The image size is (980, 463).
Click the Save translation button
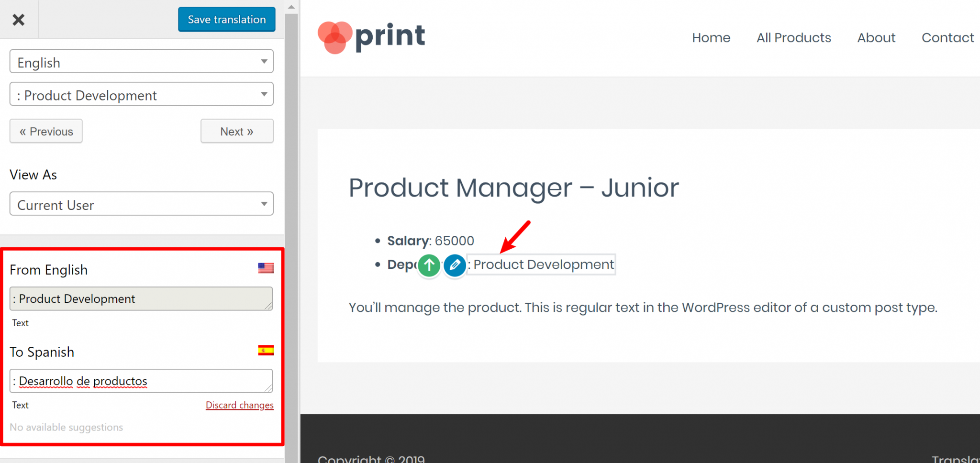tap(226, 19)
